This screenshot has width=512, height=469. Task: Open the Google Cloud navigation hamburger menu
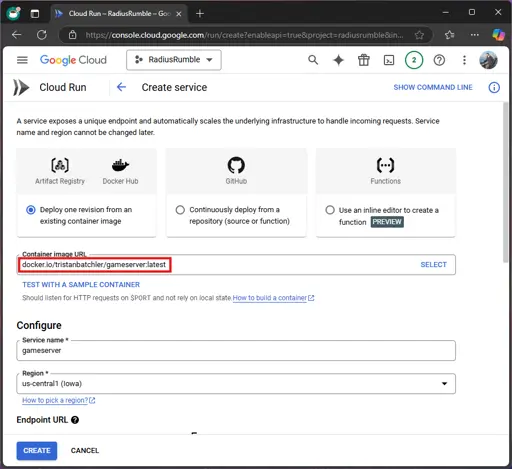pyautogui.click(x=22, y=60)
